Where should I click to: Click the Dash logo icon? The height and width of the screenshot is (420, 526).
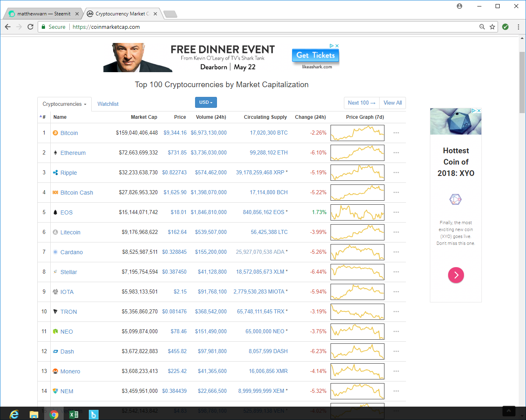56,351
